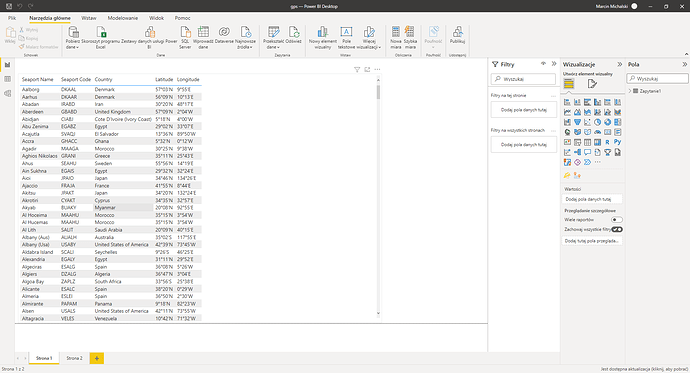Viewport: 690px width, 373px height.
Task: Select the Q&A speech bubble visual
Action: [587, 152]
